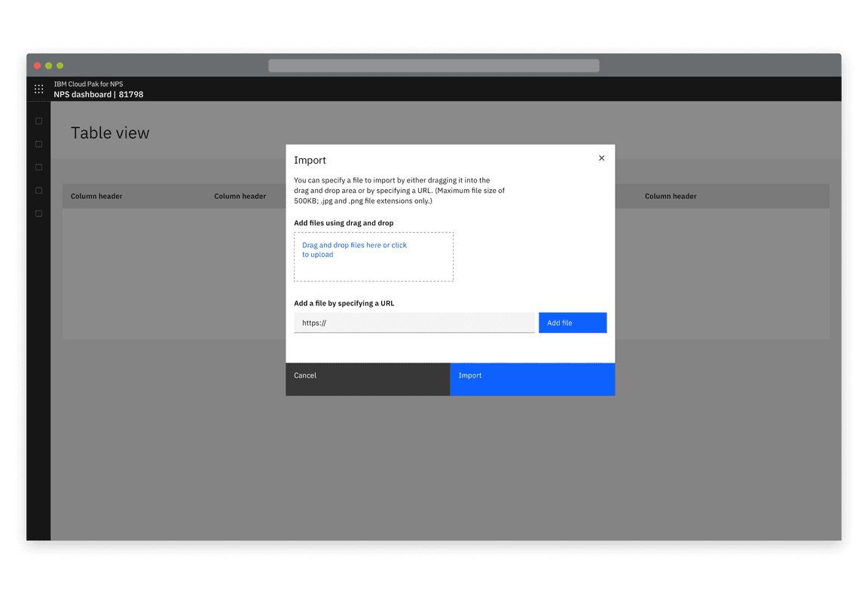
Task: Click the Table view page heading
Action: coord(110,133)
